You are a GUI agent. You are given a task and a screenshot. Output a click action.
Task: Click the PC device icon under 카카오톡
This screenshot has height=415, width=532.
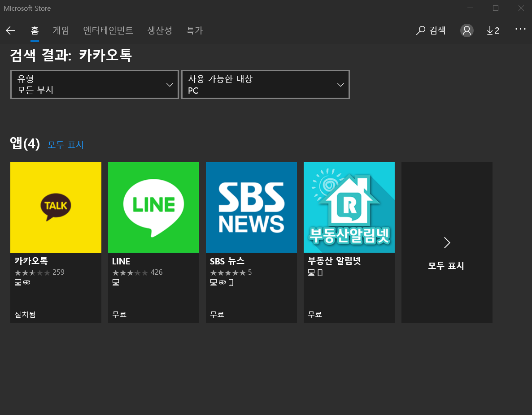(x=18, y=282)
